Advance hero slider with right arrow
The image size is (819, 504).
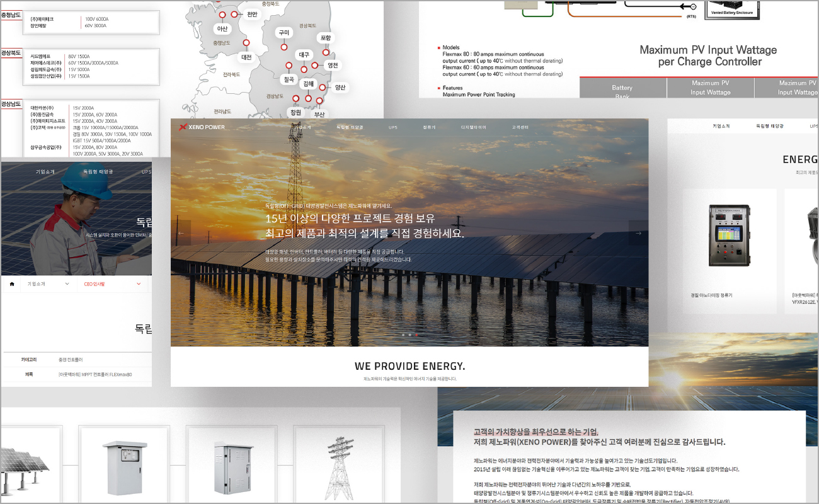pos(638,233)
